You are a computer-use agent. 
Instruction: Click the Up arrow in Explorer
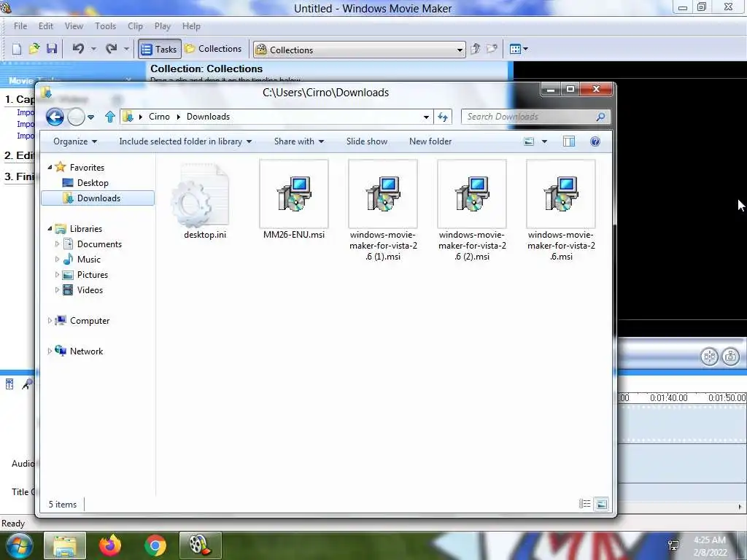110,117
